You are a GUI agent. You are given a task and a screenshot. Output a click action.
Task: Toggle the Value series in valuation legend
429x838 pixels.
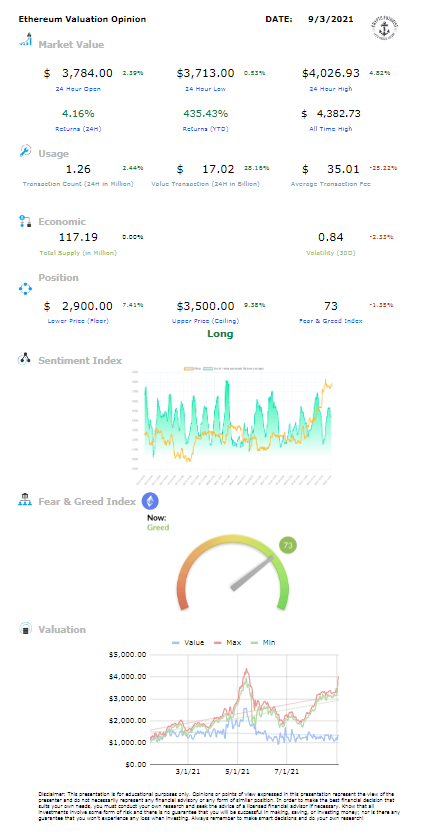click(187, 642)
